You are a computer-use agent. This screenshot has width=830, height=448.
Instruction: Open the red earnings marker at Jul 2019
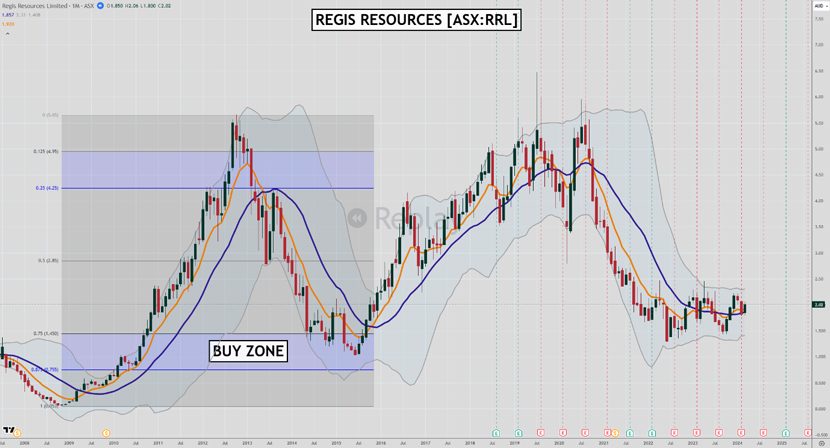pyautogui.click(x=540, y=433)
